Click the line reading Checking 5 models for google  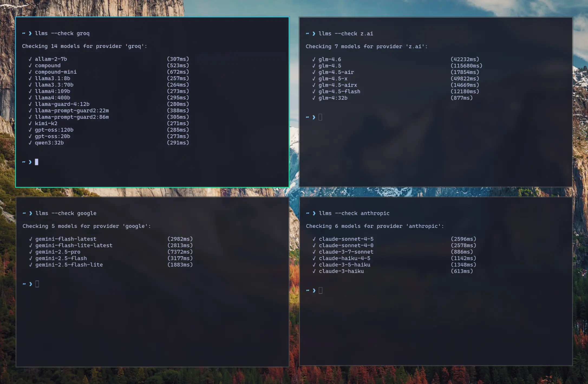pos(87,226)
